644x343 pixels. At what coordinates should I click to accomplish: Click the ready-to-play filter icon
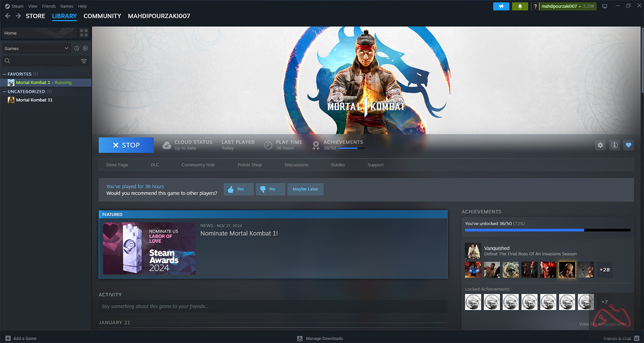click(85, 48)
